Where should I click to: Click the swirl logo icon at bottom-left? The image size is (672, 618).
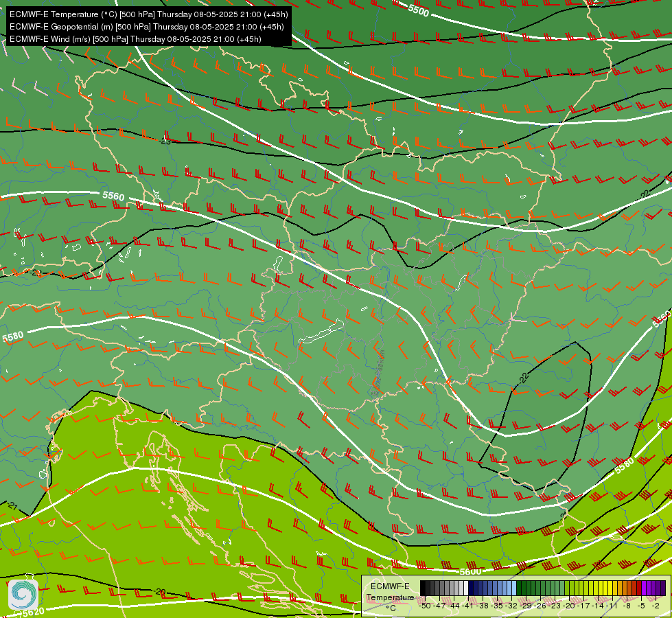[23, 595]
